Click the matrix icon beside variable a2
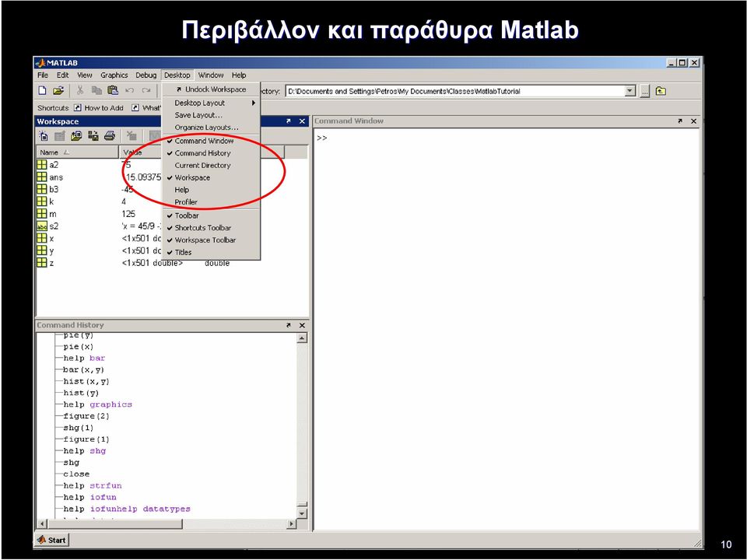The height and width of the screenshot is (560, 747). 42,165
